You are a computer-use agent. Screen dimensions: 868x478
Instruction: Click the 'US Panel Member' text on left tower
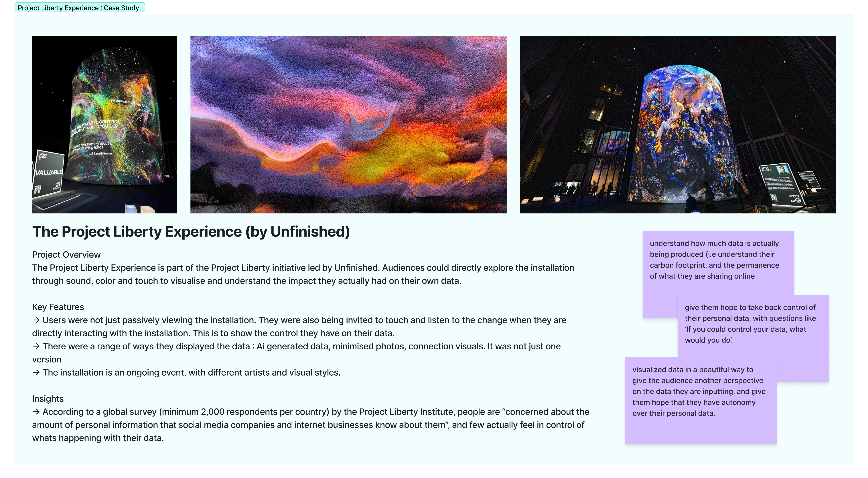(x=101, y=154)
